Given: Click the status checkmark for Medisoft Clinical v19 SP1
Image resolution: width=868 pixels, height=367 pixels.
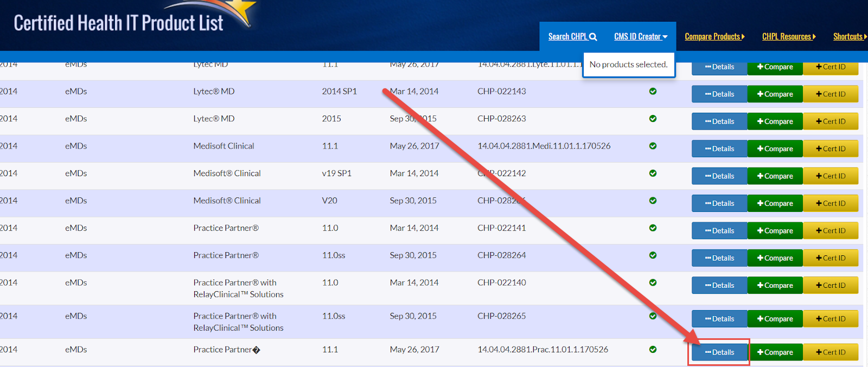Looking at the screenshot, I should click(x=653, y=173).
